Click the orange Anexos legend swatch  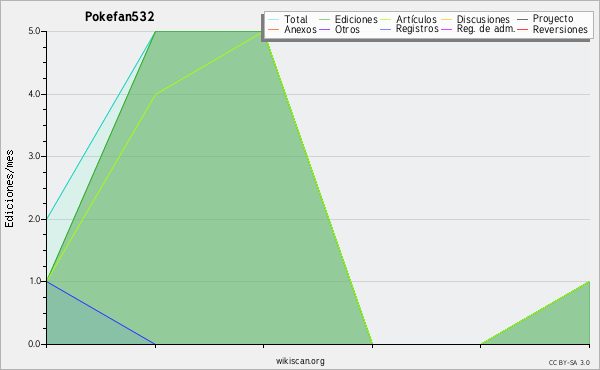pos(274,29)
